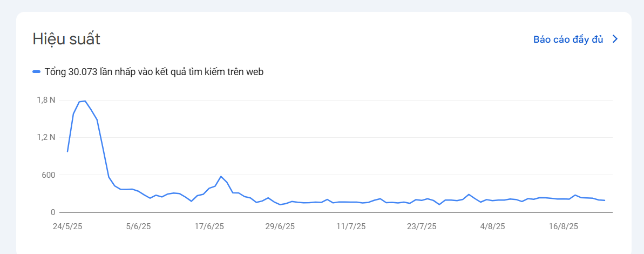Click the "1,8 N" y-axis label

[x=46, y=100]
